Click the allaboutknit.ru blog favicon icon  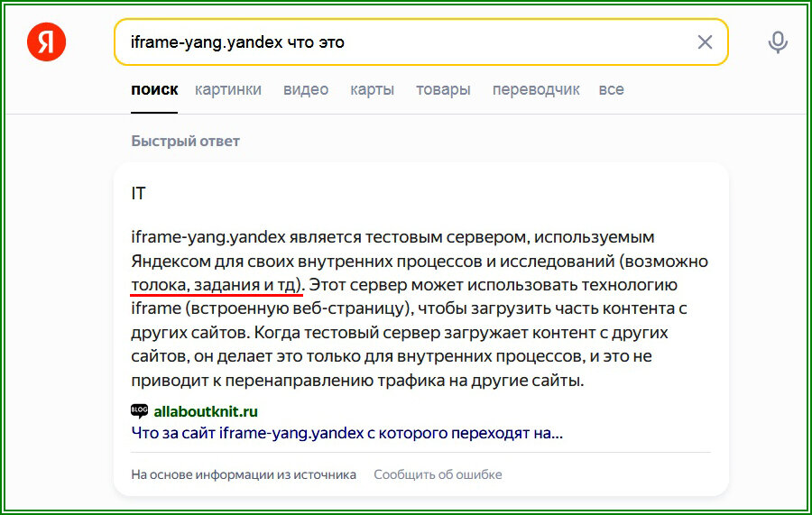pos(139,411)
